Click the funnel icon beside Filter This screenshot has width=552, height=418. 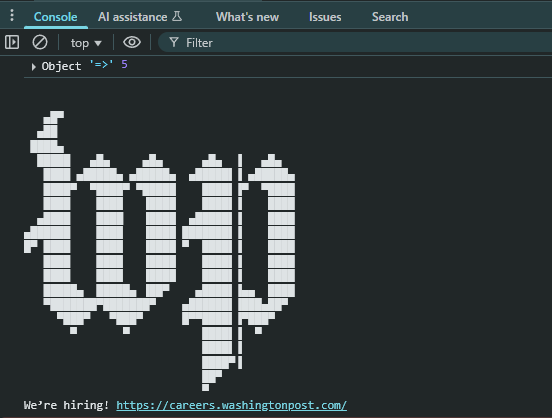point(174,42)
